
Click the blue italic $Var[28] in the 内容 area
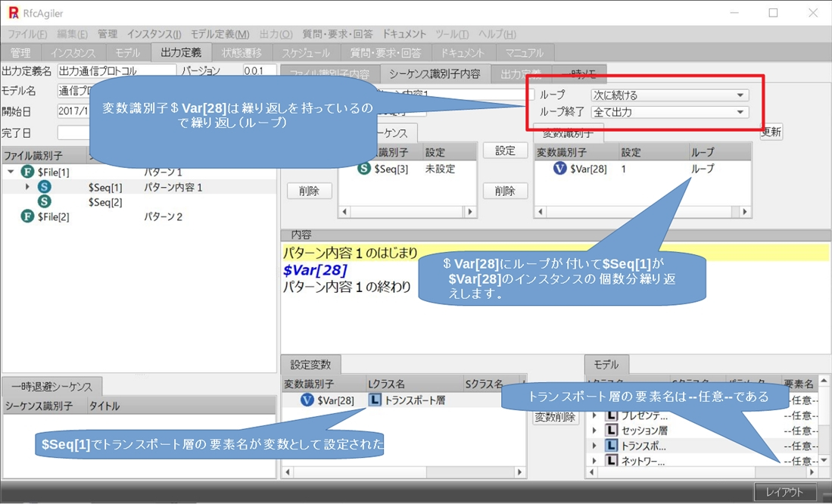[315, 270]
